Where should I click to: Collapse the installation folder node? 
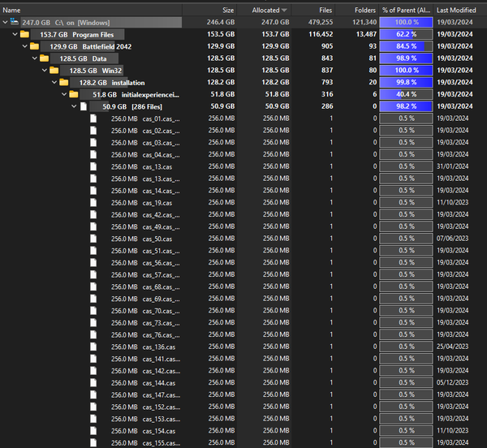pyautogui.click(x=54, y=82)
